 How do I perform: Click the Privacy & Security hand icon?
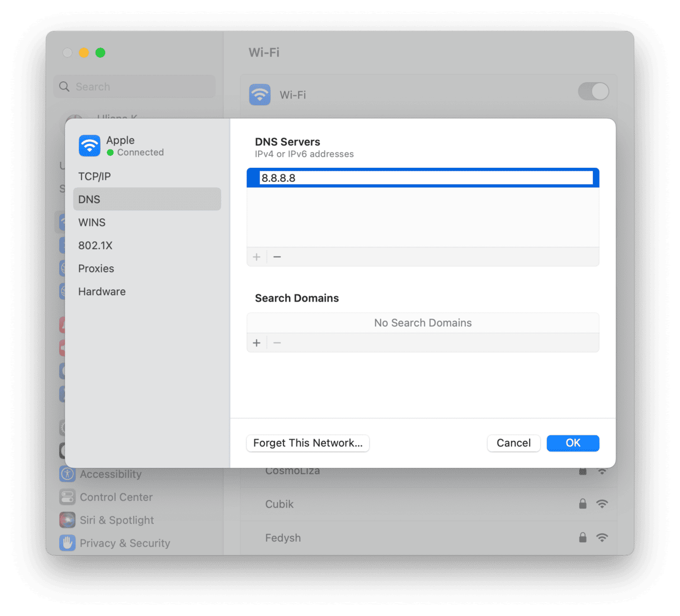pos(67,543)
